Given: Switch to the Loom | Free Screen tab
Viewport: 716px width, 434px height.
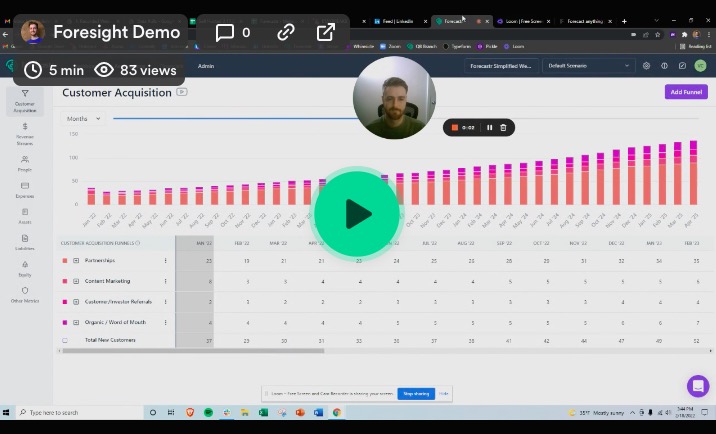Looking at the screenshot, I should click(524, 21).
